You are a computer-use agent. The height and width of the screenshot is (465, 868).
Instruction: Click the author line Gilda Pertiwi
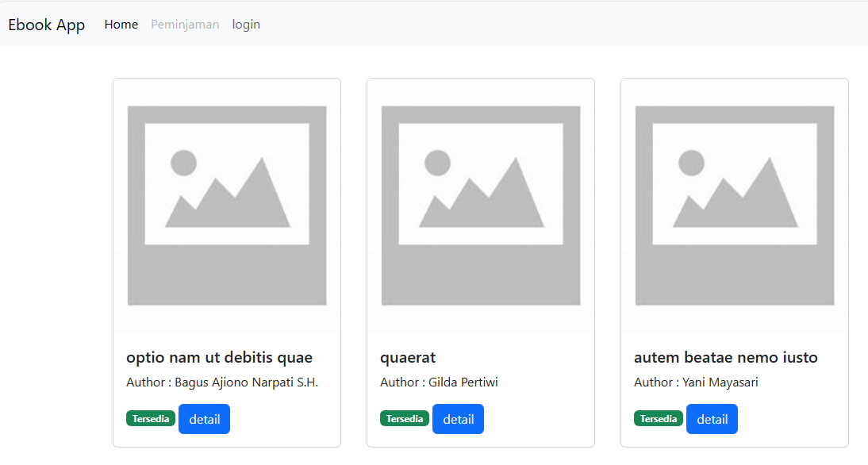pos(439,382)
